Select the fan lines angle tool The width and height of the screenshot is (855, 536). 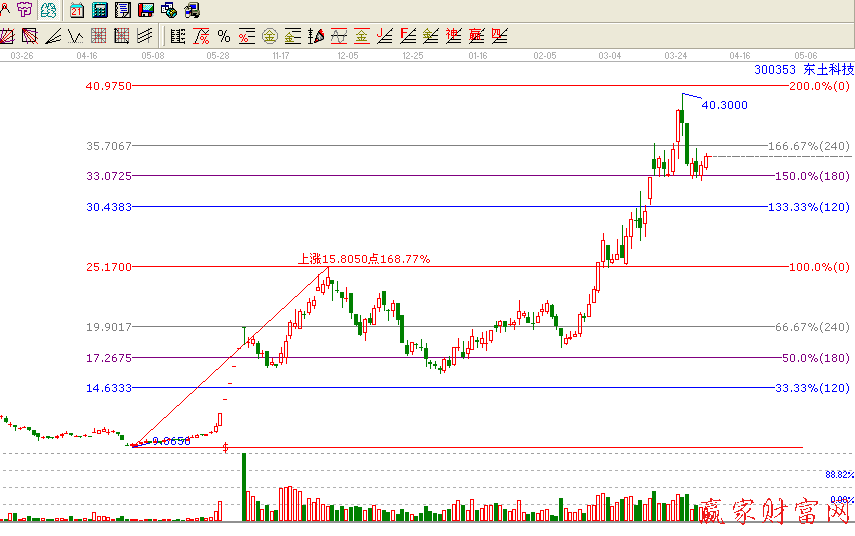(52, 37)
